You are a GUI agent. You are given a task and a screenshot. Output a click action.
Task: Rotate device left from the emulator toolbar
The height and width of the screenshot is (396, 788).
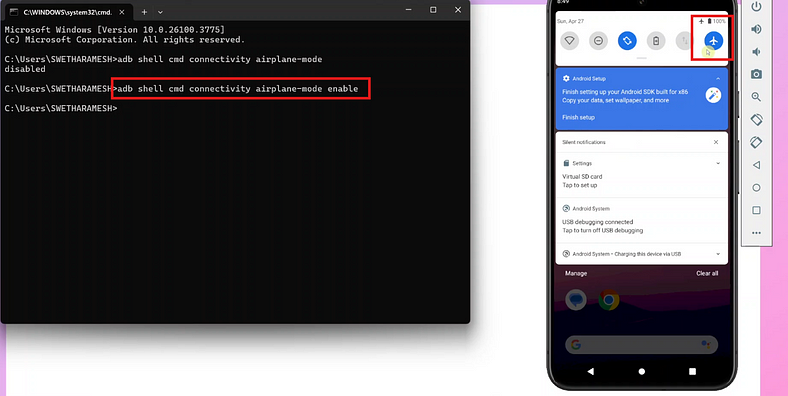(756, 120)
